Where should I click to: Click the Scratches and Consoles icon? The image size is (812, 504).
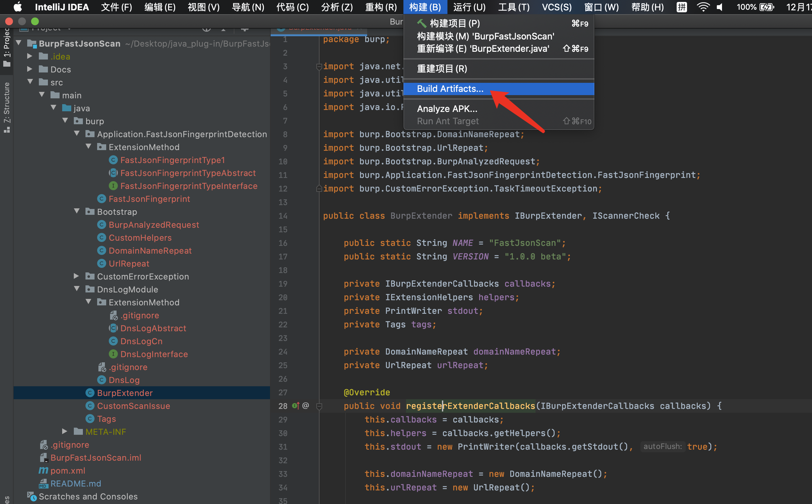coord(32,496)
